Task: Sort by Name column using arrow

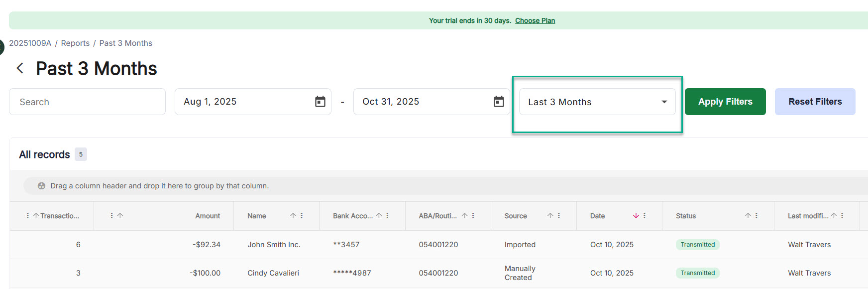Action: [293, 216]
